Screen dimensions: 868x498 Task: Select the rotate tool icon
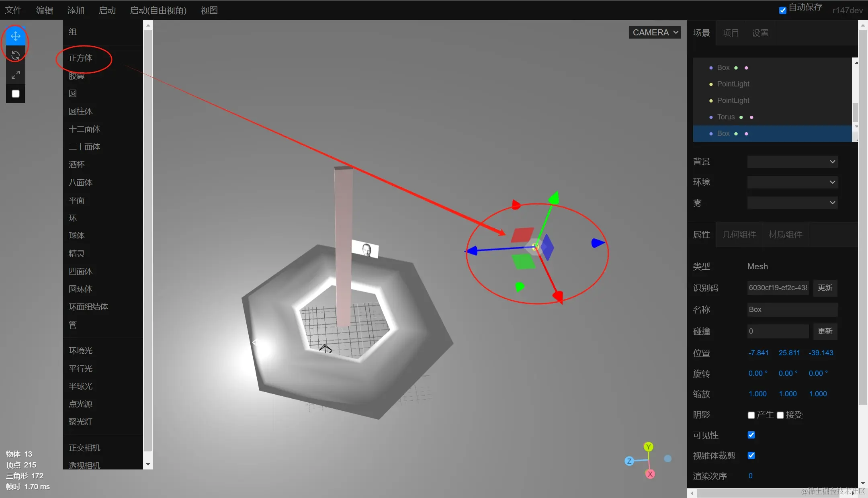point(16,55)
